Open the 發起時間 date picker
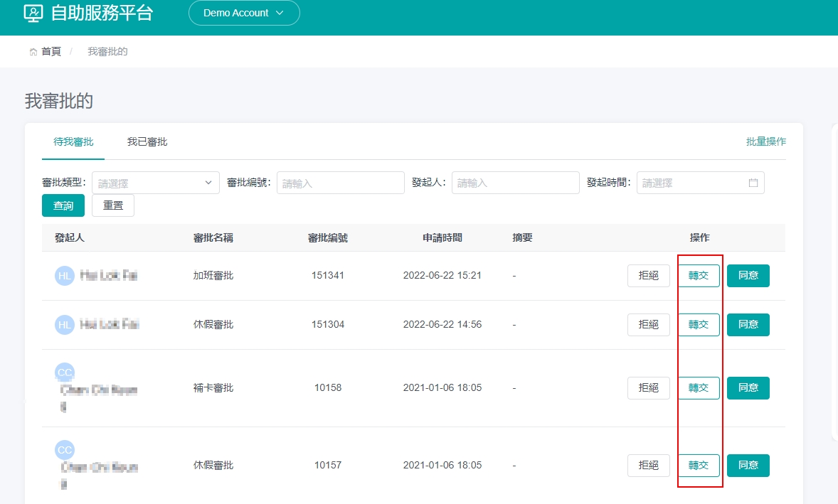This screenshot has width=838, height=504. pos(694,183)
